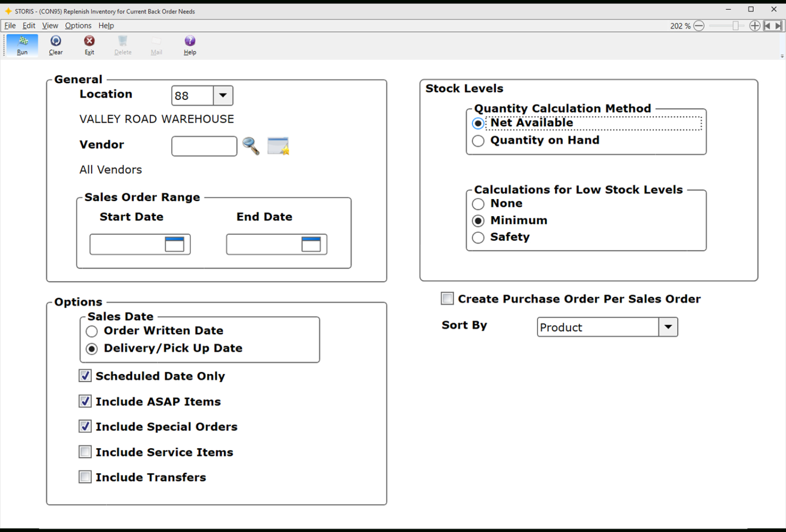786x532 pixels.
Task: Open the Options menu
Action: click(x=78, y=25)
